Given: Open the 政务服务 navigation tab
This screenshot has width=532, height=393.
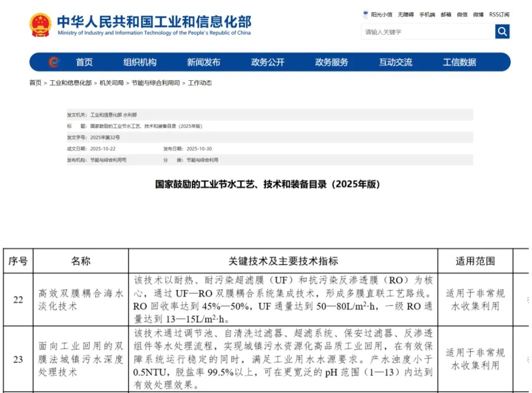Looking at the screenshot, I should tap(332, 62).
